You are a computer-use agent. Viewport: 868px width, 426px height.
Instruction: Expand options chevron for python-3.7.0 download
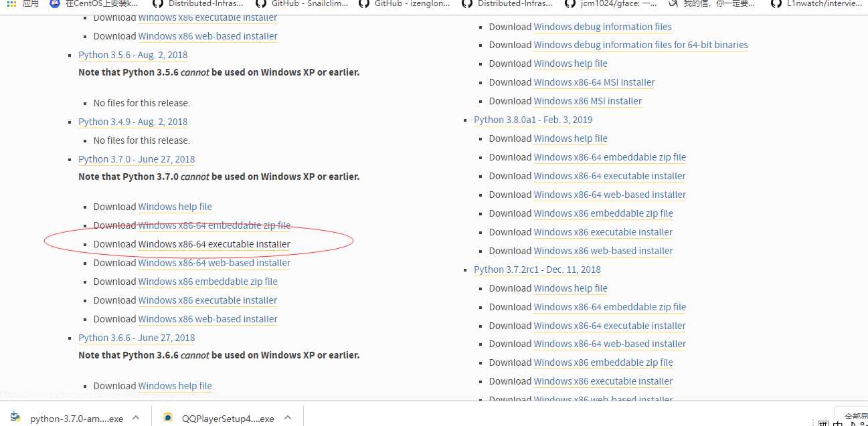point(136,417)
